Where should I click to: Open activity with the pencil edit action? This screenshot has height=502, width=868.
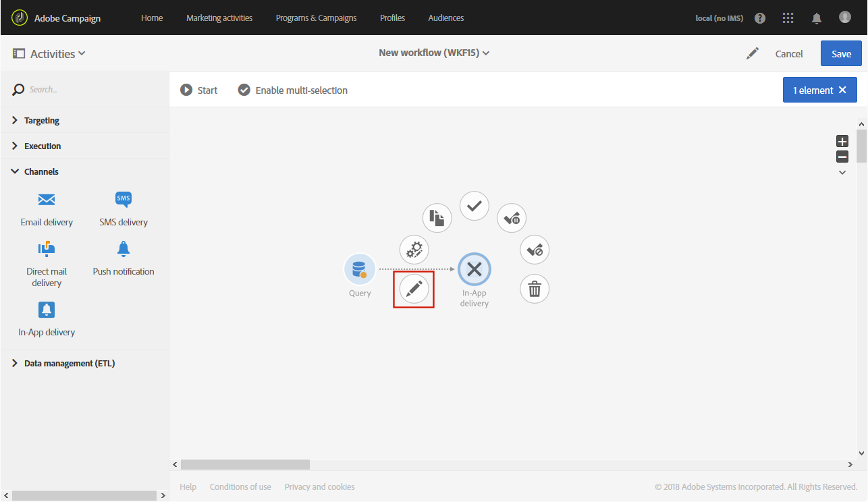414,289
